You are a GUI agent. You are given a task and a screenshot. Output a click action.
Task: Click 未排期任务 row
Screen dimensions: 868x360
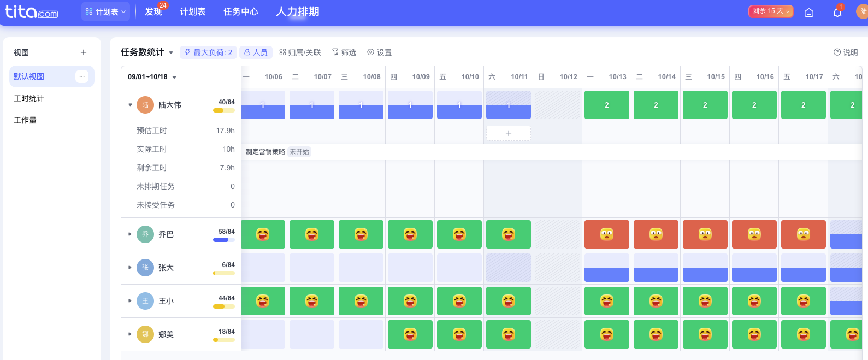(186, 186)
